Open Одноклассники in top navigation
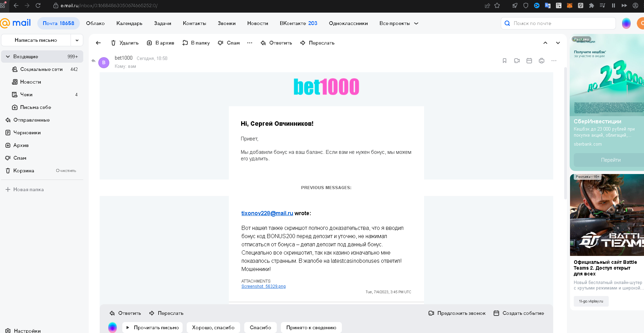644x333 pixels. (348, 23)
